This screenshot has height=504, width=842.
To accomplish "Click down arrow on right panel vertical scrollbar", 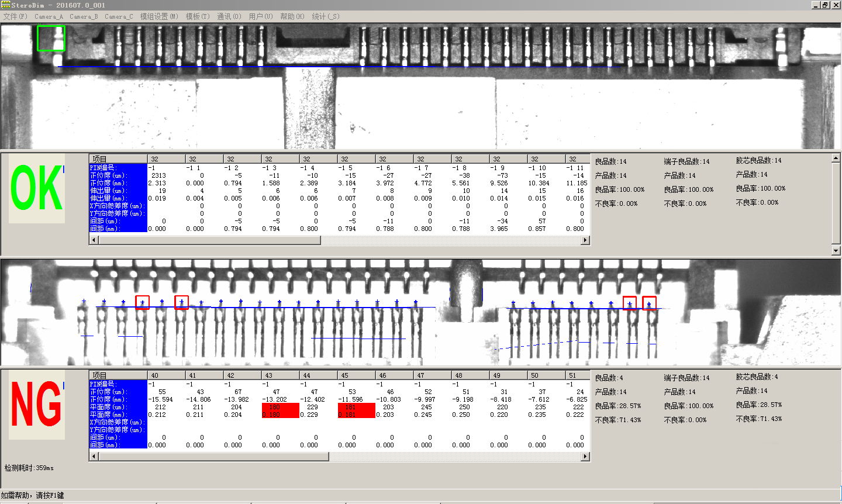I will pos(836,250).
